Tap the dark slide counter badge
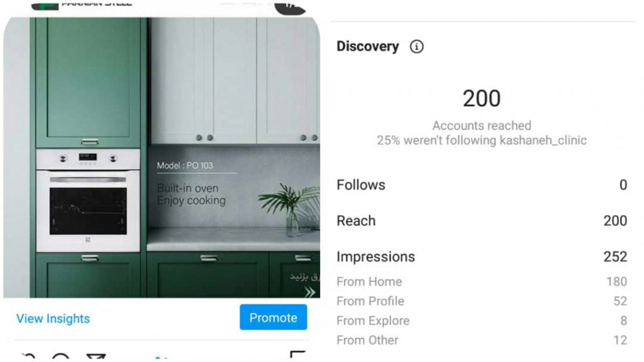 coord(290,7)
